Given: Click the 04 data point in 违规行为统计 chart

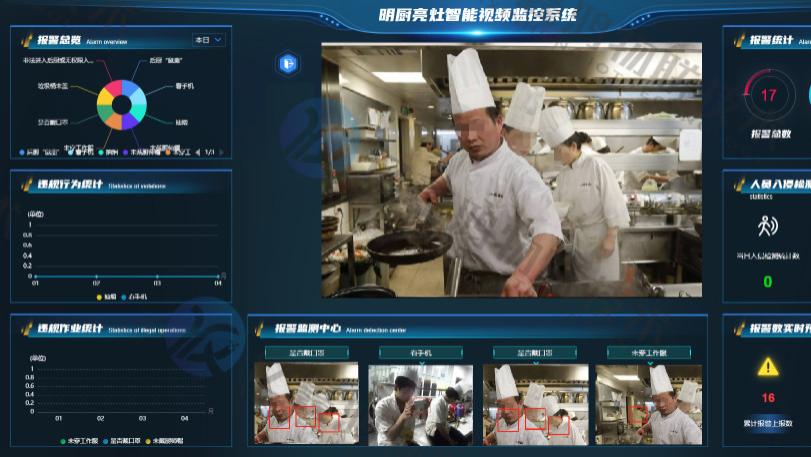Looking at the screenshot, I should [x=218, y=277].
